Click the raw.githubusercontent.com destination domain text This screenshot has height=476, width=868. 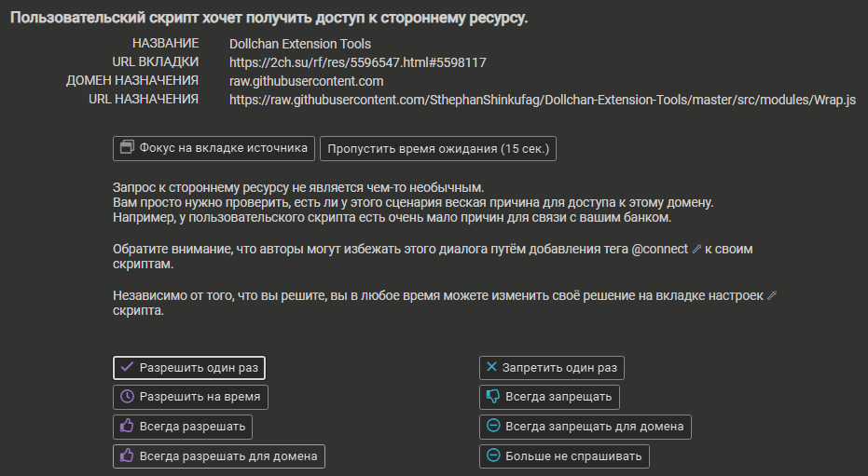(306, 81)
